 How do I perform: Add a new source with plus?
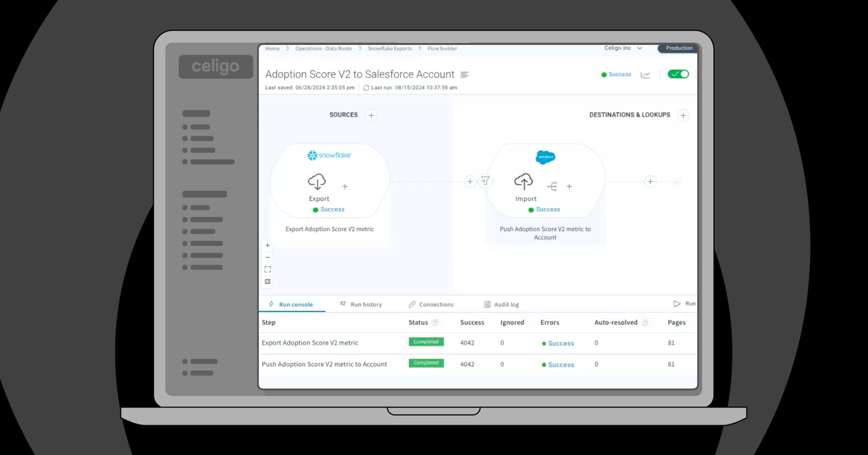[371, 115]
